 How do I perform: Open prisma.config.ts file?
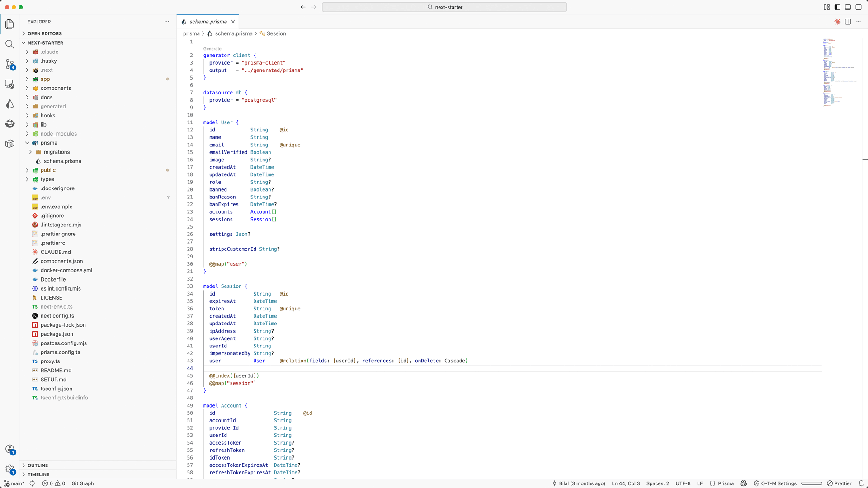[x=60, y=352]
